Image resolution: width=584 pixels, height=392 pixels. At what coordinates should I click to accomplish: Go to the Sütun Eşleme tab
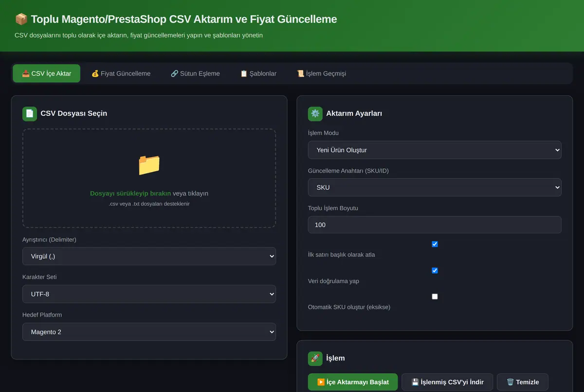(195, 73)
